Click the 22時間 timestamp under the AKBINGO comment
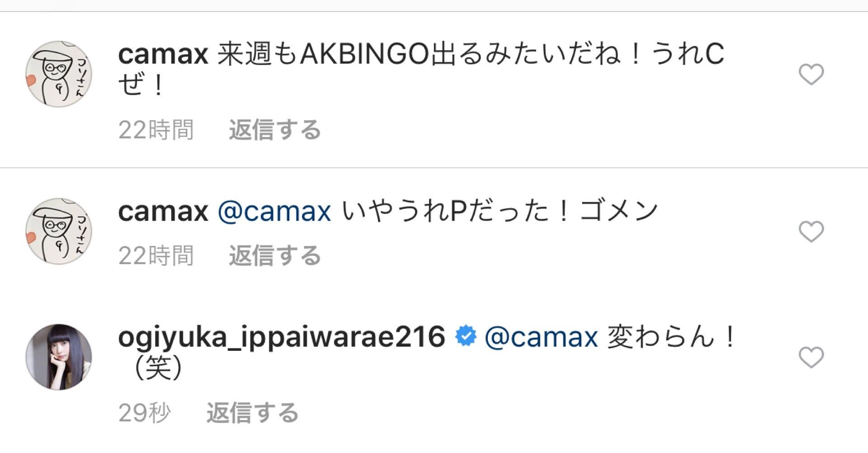 156,130
